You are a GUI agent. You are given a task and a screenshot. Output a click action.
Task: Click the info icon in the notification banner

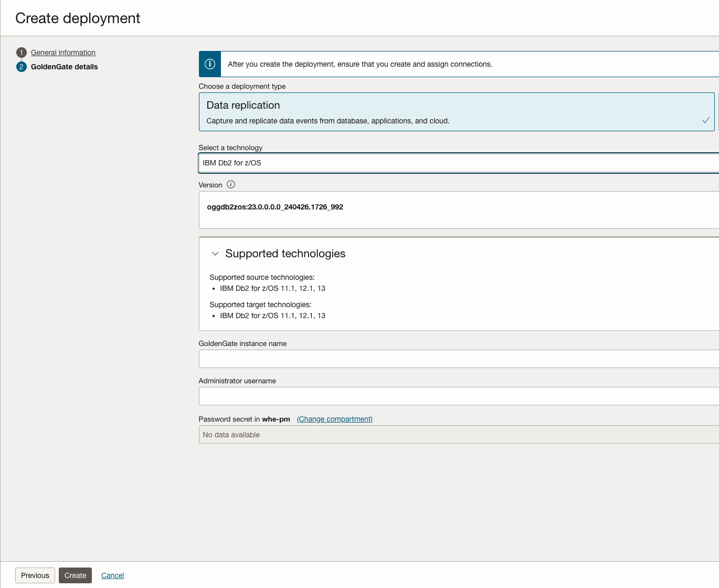point(209,64)
